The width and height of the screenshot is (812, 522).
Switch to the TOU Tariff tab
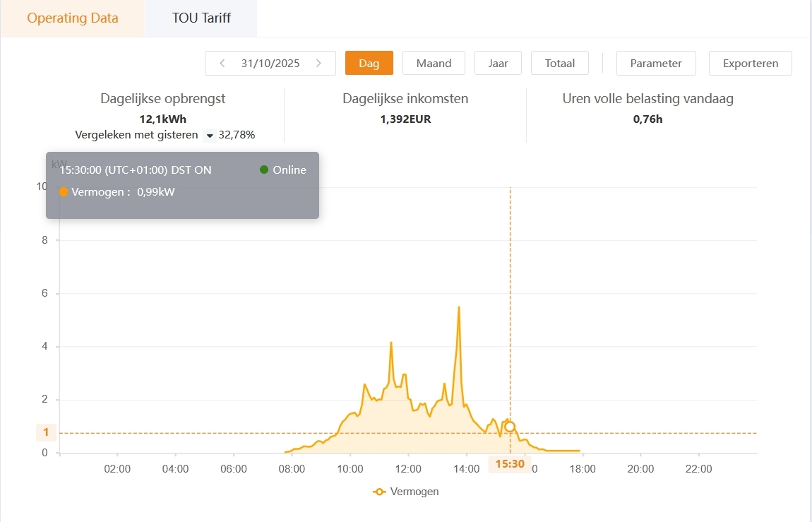click(x=201, y=18)
